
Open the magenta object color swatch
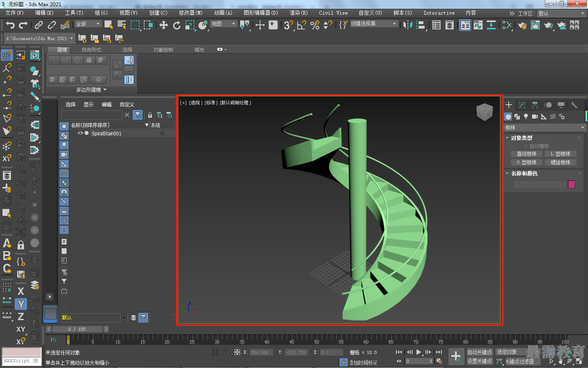pos(571,184)
